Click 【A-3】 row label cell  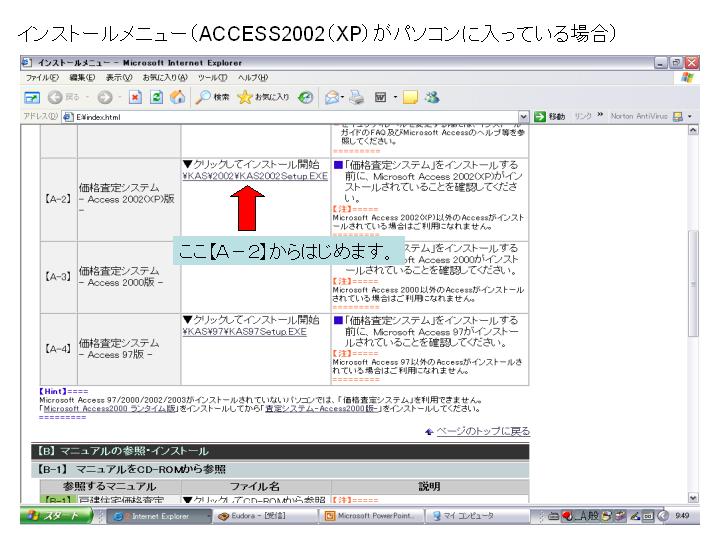pos(59,277)
